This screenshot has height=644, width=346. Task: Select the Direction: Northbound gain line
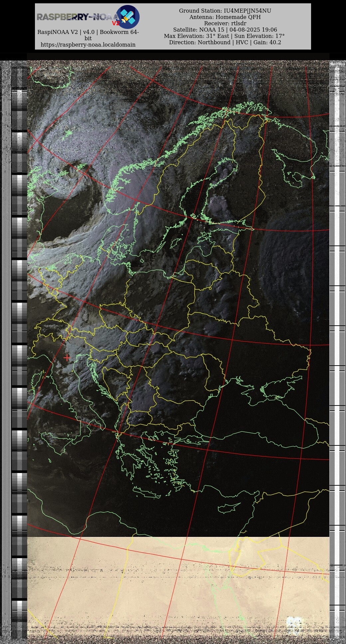tap(225, 43)
